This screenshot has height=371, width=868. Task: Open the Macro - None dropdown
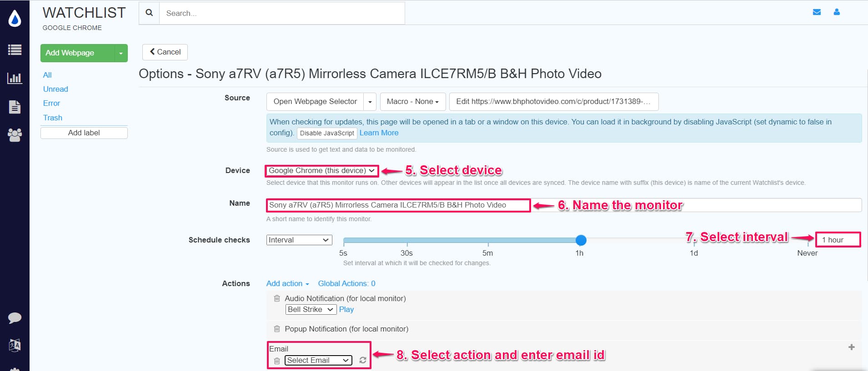[x=412, y=101]
